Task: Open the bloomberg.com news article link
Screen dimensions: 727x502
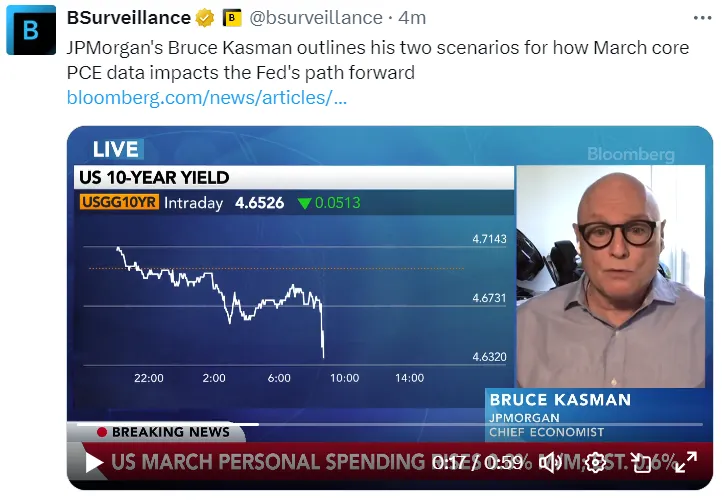Action: point(207,98)
